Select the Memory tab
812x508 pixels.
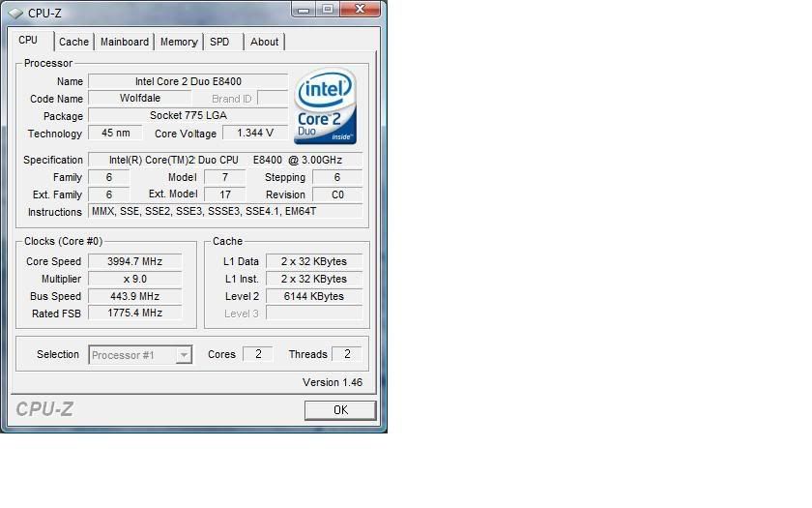[x=179, y=42]
